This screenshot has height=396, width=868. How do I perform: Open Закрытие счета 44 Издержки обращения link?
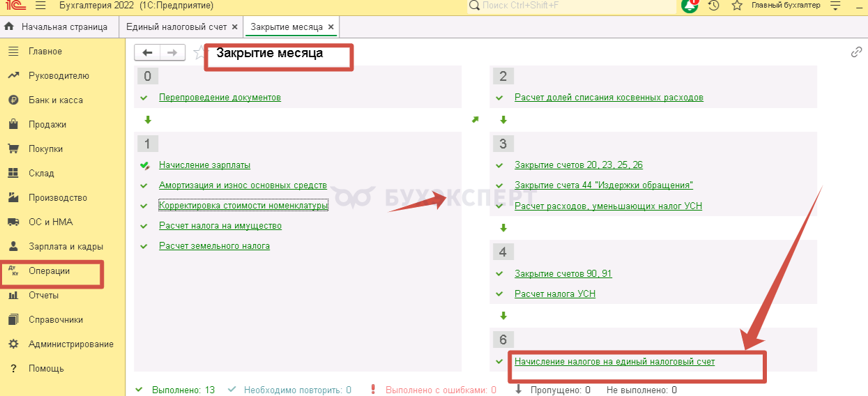point(604,185)
